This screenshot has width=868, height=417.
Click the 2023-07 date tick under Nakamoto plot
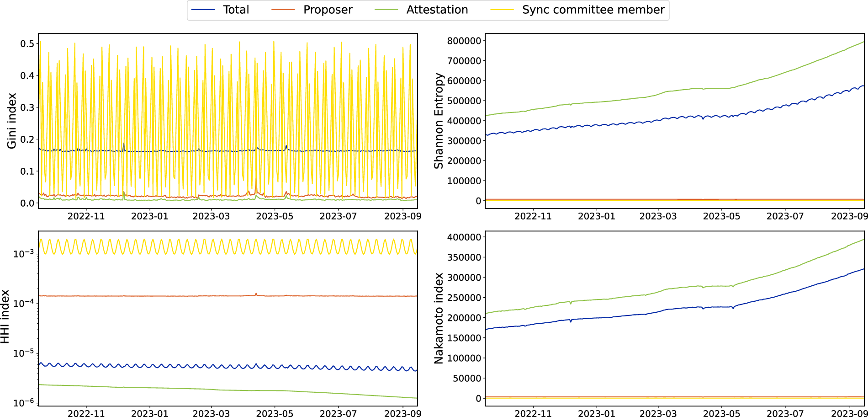coord(785,413)
